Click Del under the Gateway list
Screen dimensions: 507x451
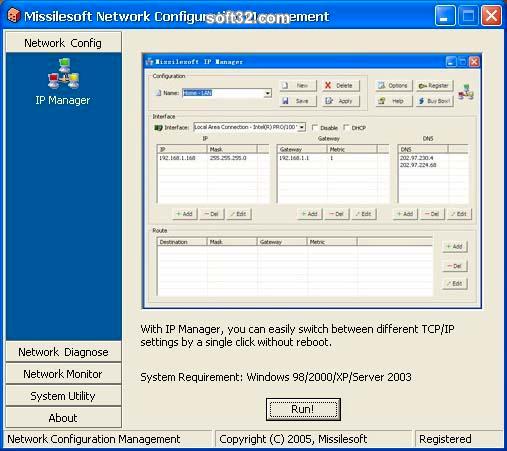point(337,214)
